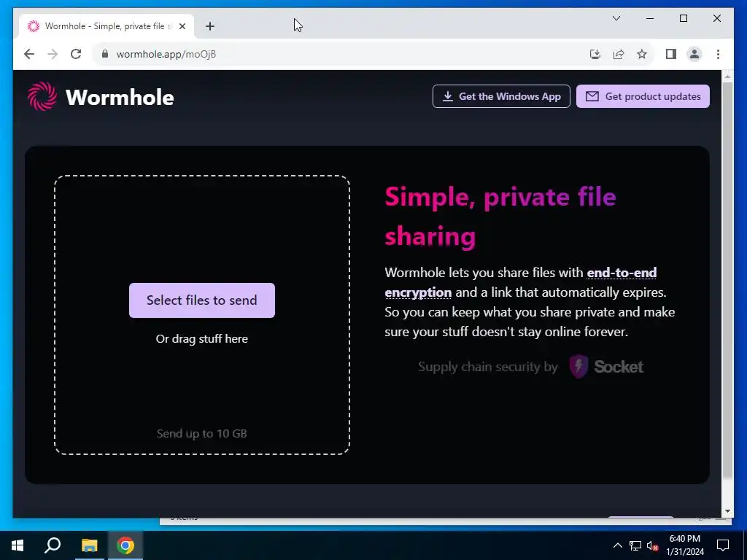Click the end-to-end encryption link

(x=520, y=282)
